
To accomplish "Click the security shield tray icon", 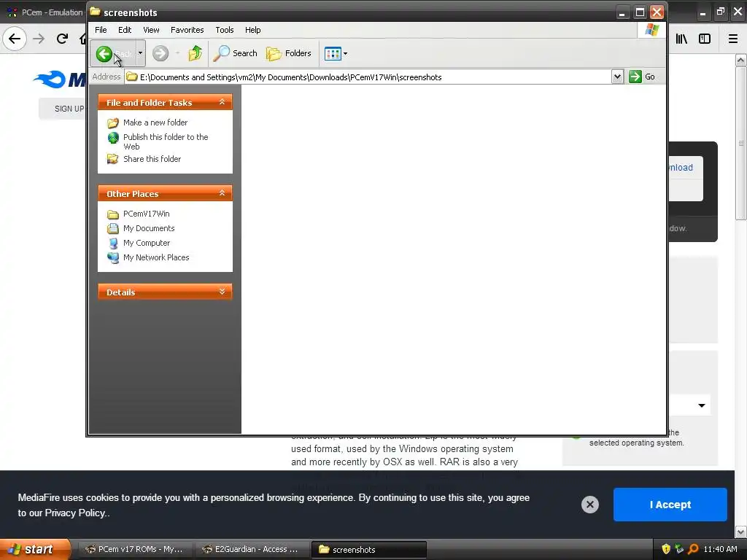I will click(x=666, y=549).
